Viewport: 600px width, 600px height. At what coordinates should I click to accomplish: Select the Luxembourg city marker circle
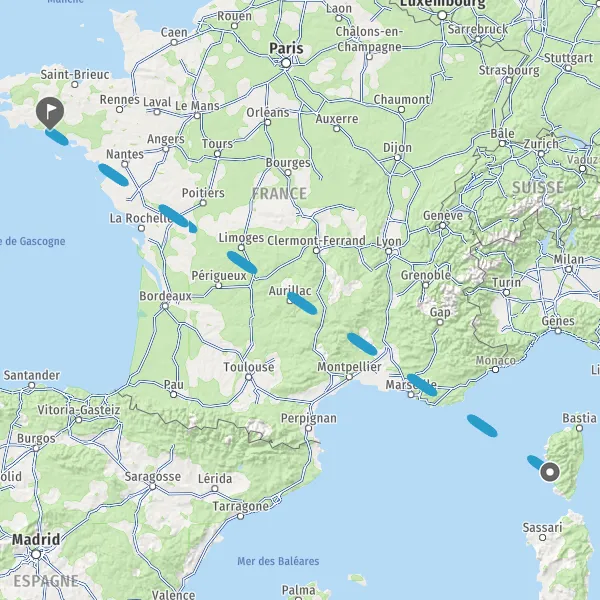pyautogui.click(x=442, y=15)
